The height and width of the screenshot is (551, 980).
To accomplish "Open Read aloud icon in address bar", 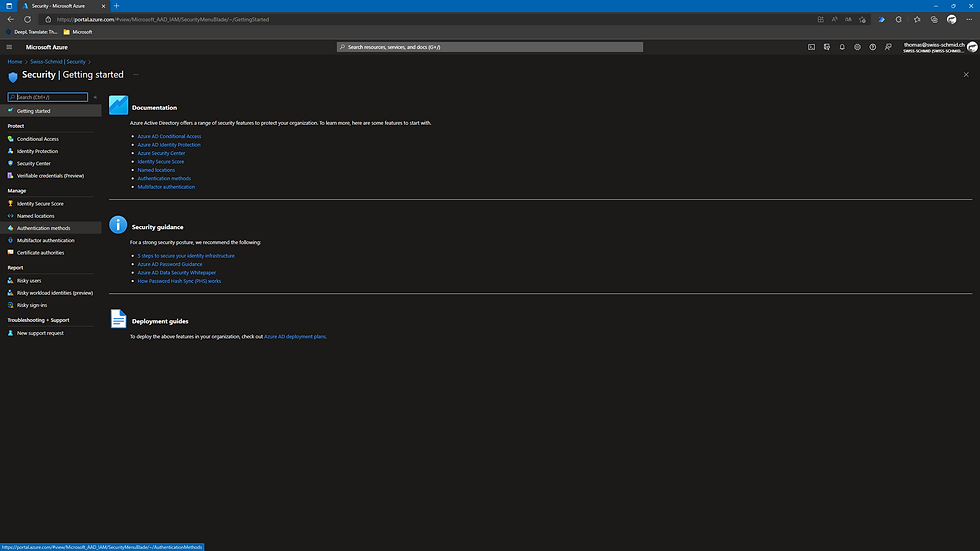I will (834, 19).
